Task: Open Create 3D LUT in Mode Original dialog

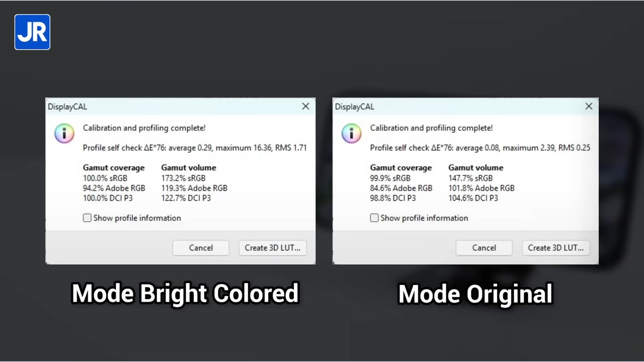Action: [x=555, y=247]
